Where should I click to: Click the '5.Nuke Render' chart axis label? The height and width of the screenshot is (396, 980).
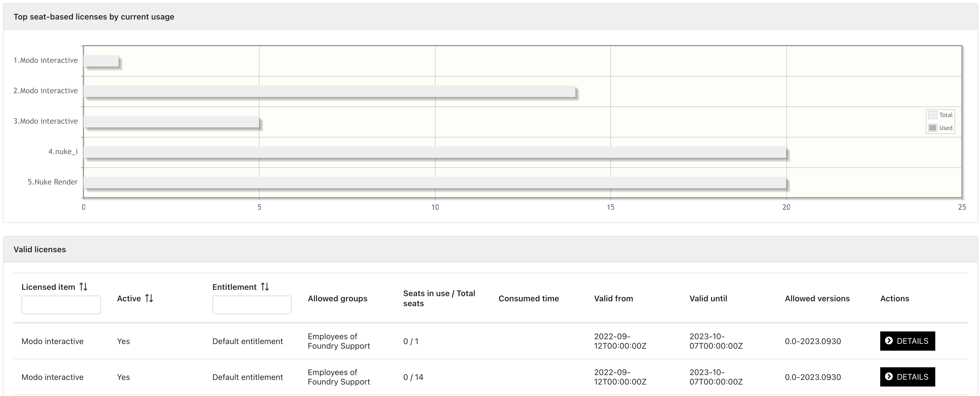pos(52,182)
